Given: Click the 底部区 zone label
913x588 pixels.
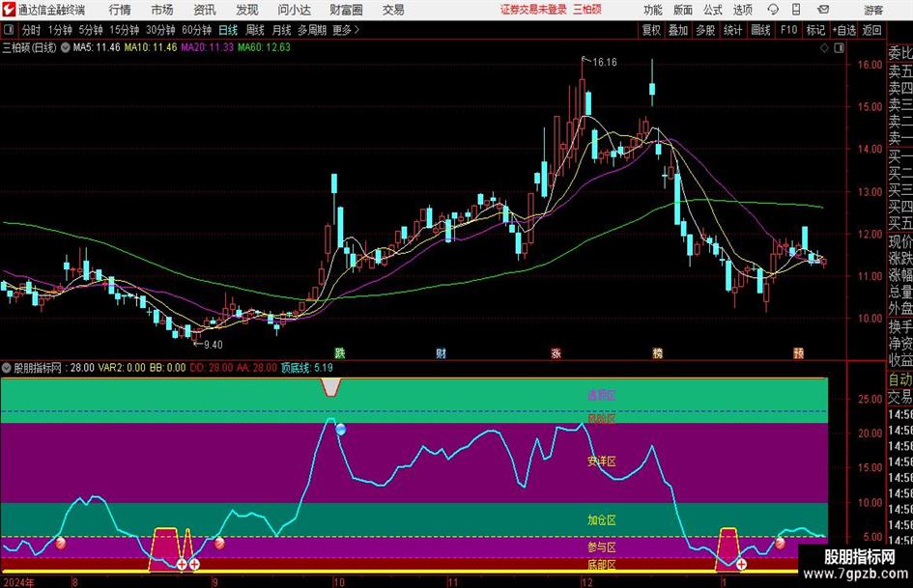Looking at the screenshot, I should [x=602, y=565].
